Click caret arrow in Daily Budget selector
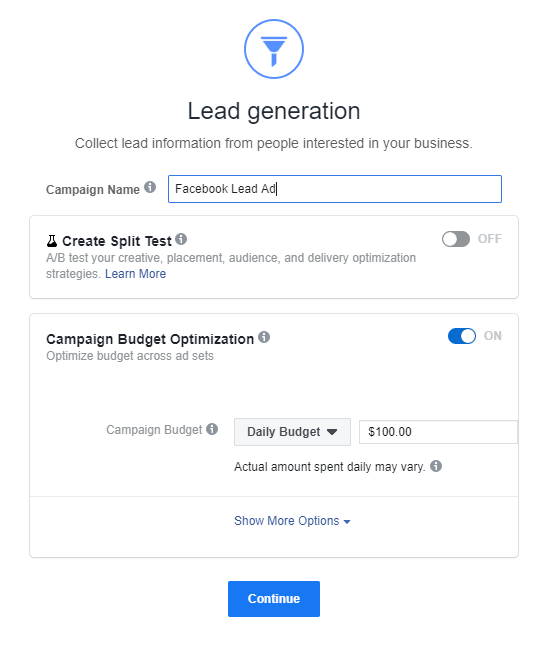541x648 pixels. pos(332,432)
